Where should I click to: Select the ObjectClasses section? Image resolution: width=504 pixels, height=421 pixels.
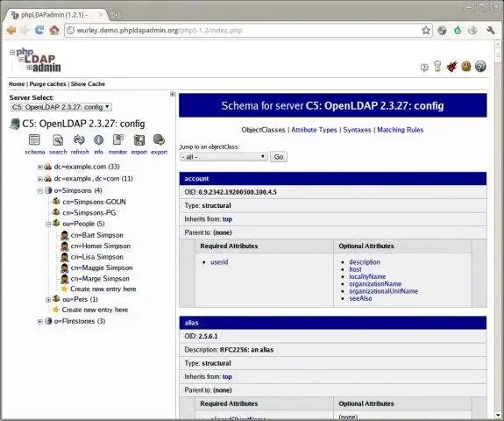click(x=263, y=130)
